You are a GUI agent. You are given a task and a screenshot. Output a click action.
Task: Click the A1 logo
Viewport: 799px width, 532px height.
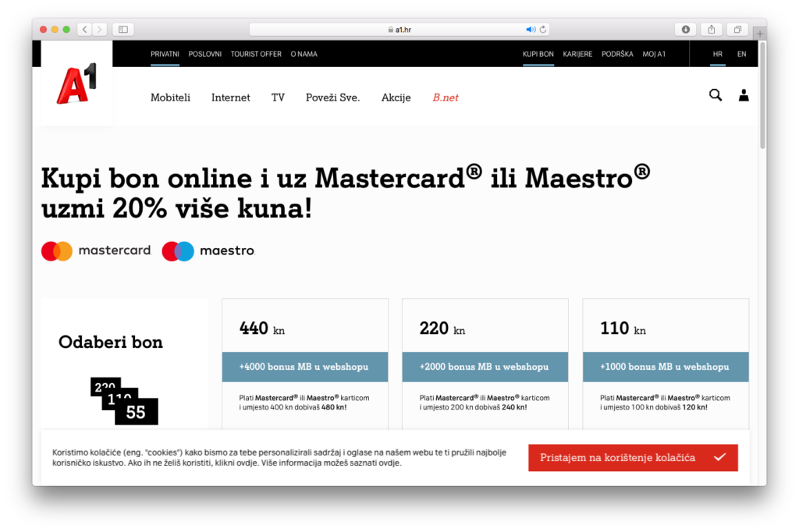tap(76, 84)
